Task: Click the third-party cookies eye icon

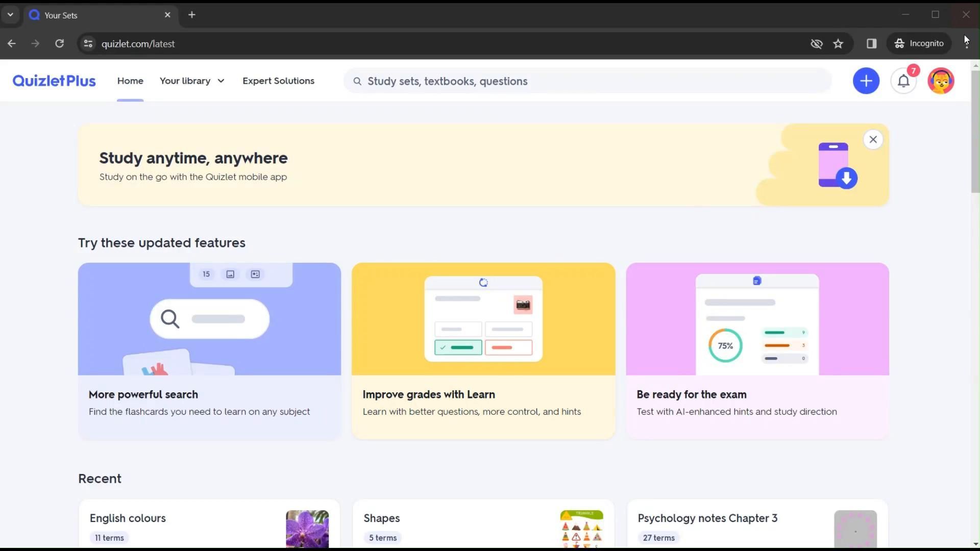Action: click(816, 44)
